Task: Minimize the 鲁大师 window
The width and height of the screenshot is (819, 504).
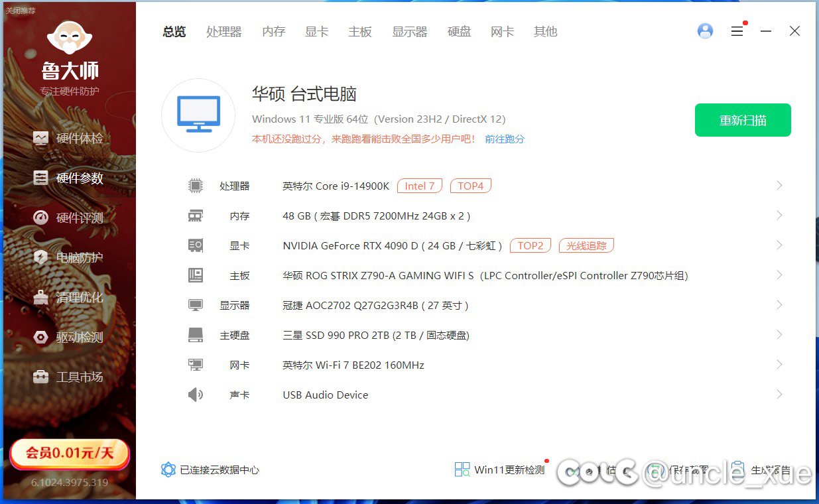Action: [x=766, y=31]
